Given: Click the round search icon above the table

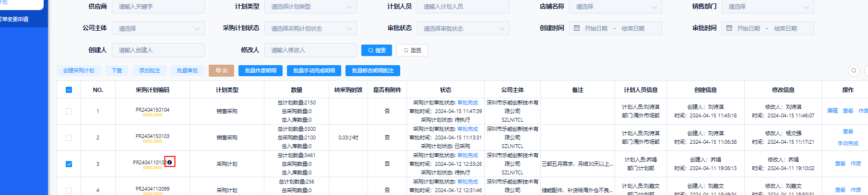Looking at the screenshot, I should pos(854,70).
